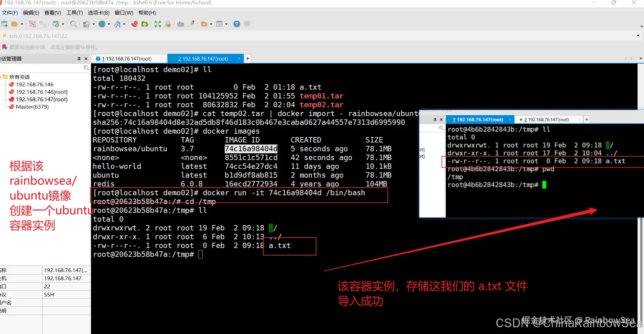The height and width of the screenshot is (334, 644).
Task: Click host value 192.168.76.147 in properties
Action: click(63, 278)
